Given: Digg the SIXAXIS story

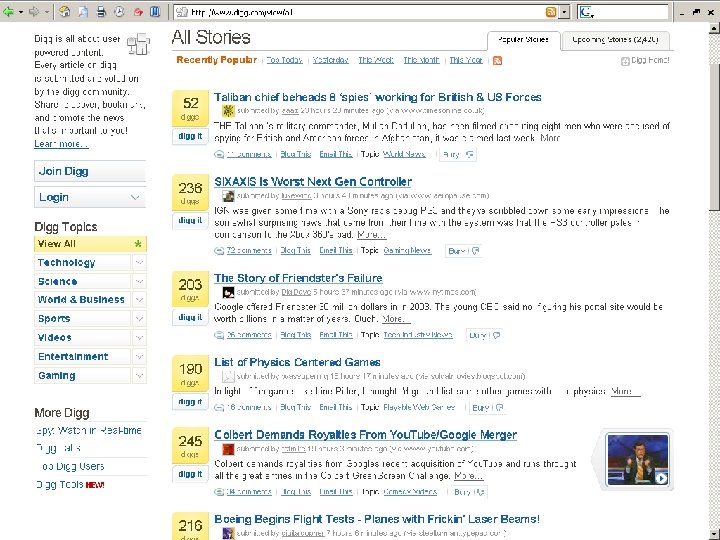Looking at the screenshot, I should [190, 220].
